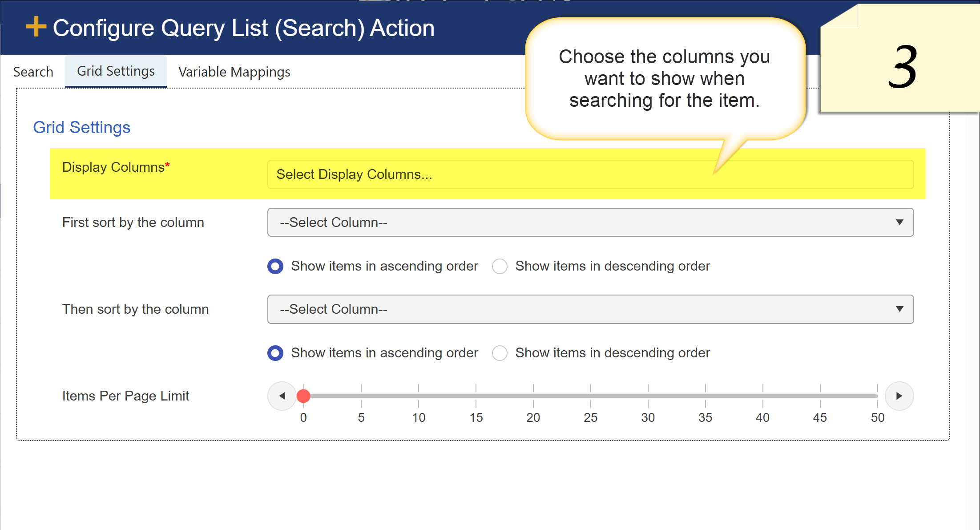
Task: Set Items Per Page slider to 10
Action: [419, 396]
